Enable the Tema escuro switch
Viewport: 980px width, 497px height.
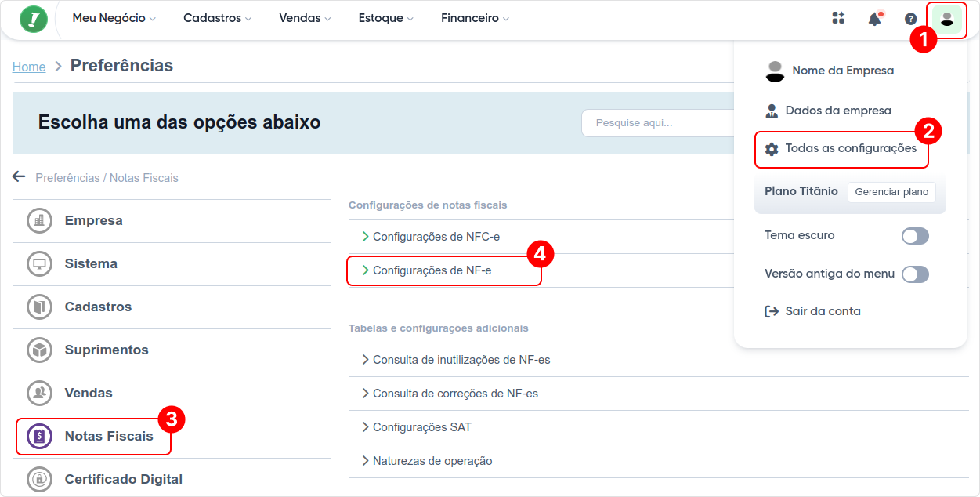point(915,236)
